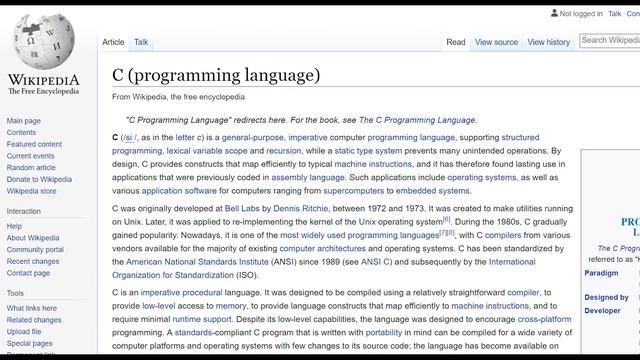This screenshot has width=640, height=360.
Task: Open the Talk tab beside Article
Action: 141,42
